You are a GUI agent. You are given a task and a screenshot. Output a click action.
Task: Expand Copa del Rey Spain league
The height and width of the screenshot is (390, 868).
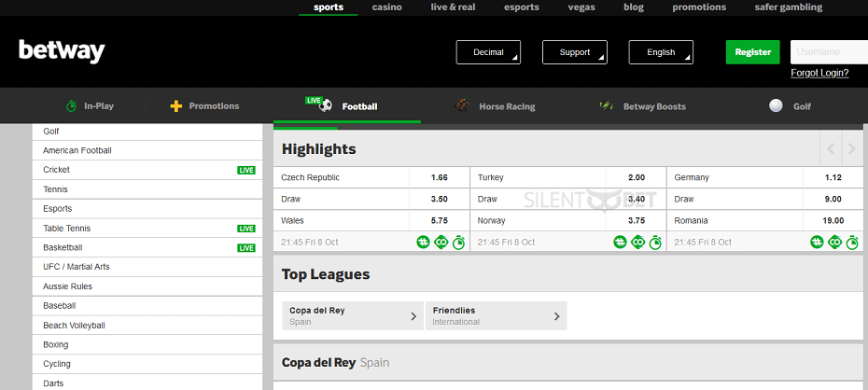(353, 316)
